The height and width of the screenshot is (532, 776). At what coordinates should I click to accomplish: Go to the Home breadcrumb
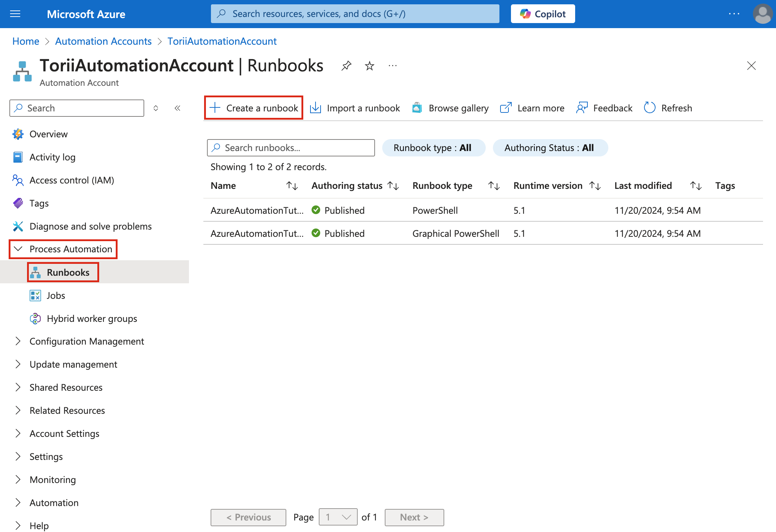tap(26, 41)
